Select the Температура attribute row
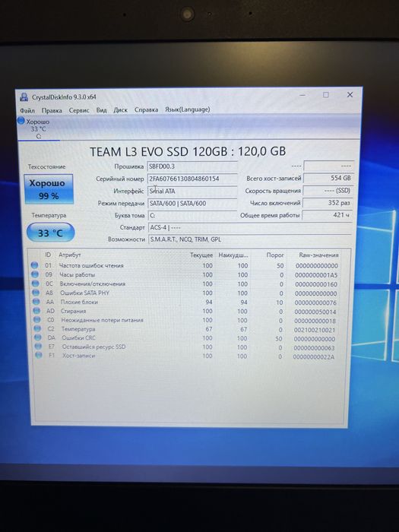399x532 pixels. point(185,329)
